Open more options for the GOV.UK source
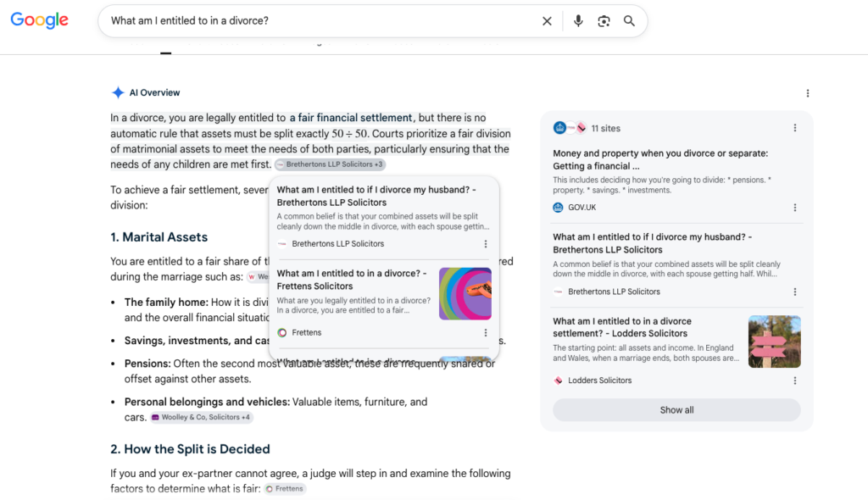The image size is (868, 500). (x=795, y=208)
